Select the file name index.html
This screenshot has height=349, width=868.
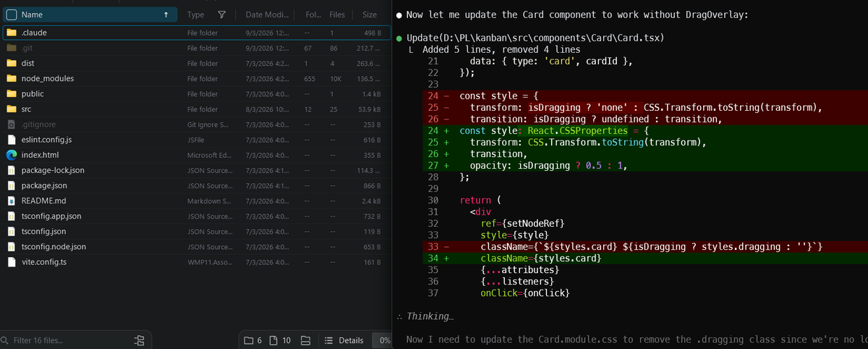pos(40,154)
